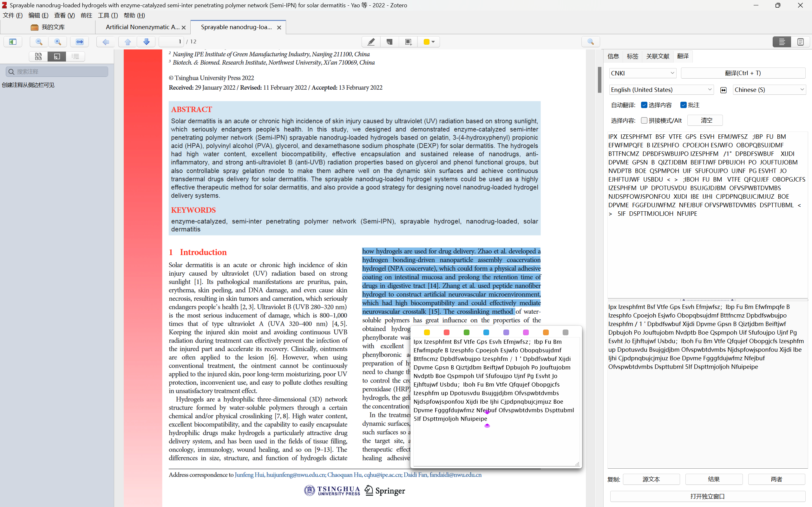The image size is (812, 507).
Task: Toggle the left sidebar panel icon
Action: [x=13, y=42]
